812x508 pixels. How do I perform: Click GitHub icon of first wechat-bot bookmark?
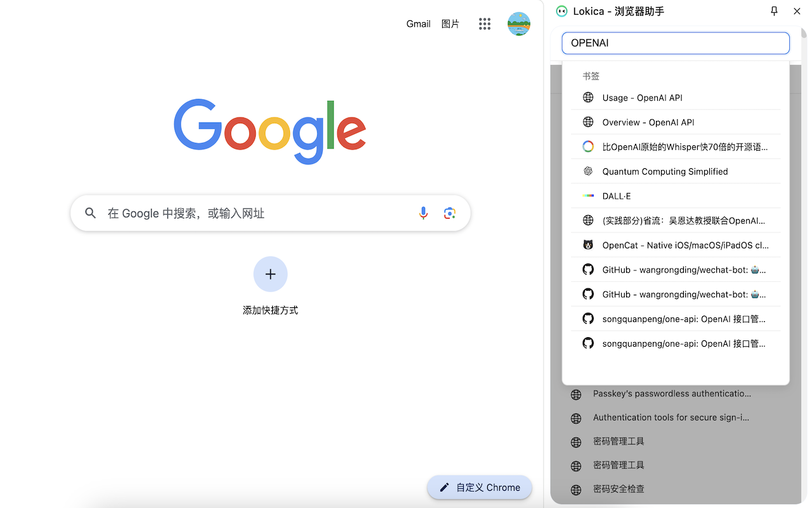[588, 270]
